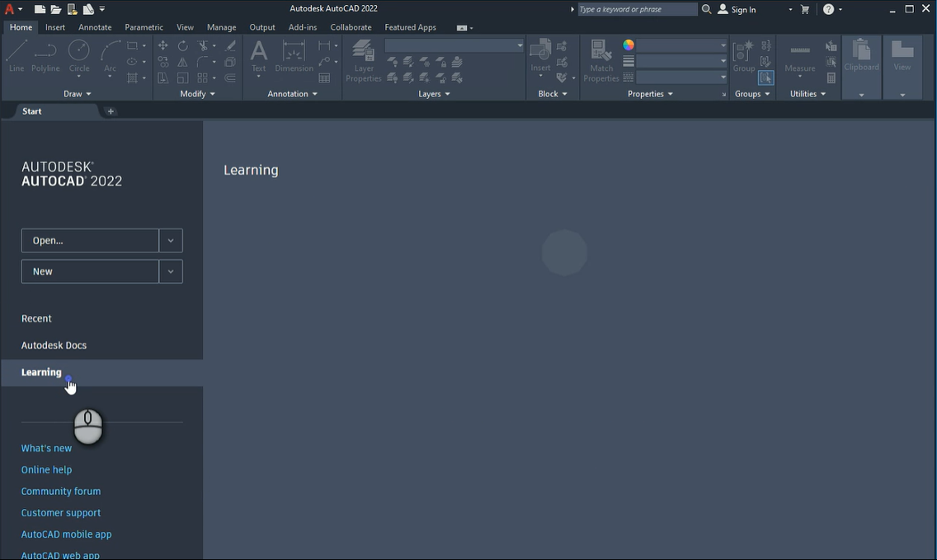The width and height of the screenshot is (937, 560).
Task: Switch to the Collaborate tab
Action: click(x=351, y=27)
